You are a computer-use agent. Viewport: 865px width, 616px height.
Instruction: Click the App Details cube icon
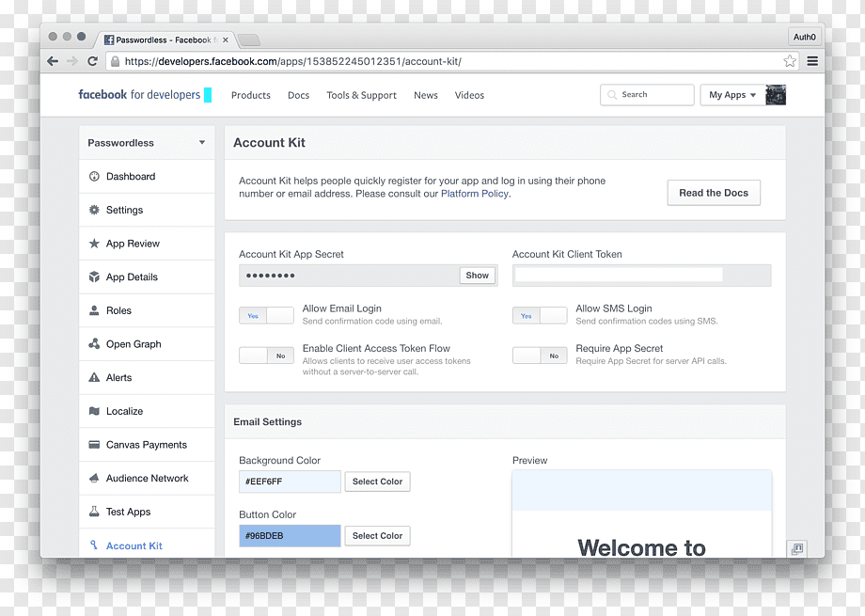pyautogui.click(x=94, y=276)
